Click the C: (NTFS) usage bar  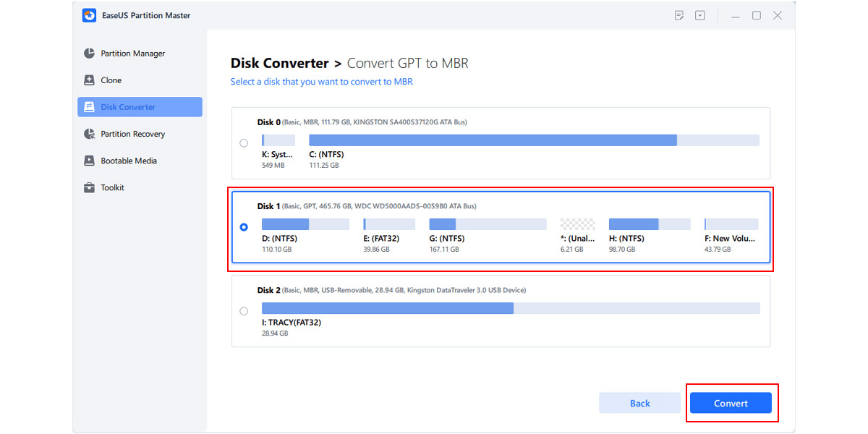click(534, 140)
